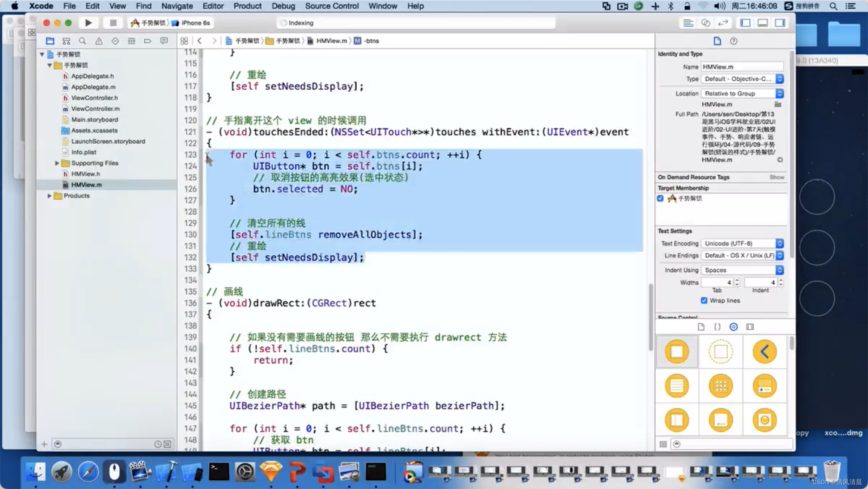The image size is (868, 489).
Task: Expand the Supporting Files group
Action: [x=57, y=163]
